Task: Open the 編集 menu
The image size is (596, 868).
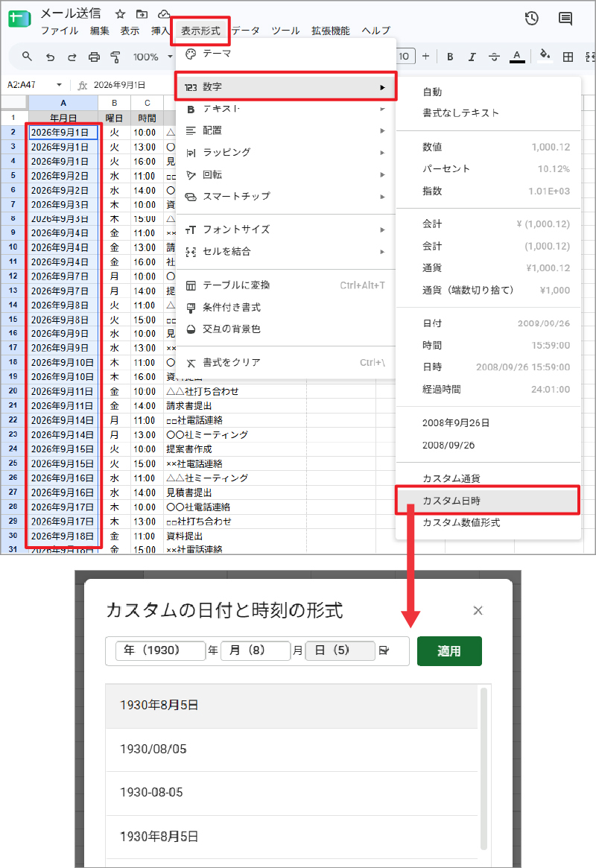Action: pos(100,31)
